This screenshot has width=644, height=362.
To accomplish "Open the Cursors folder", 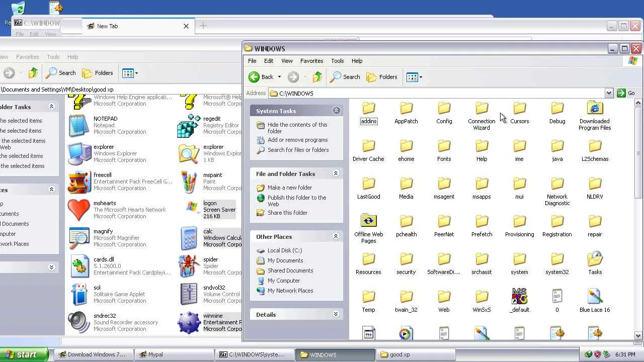I will 519,113.
